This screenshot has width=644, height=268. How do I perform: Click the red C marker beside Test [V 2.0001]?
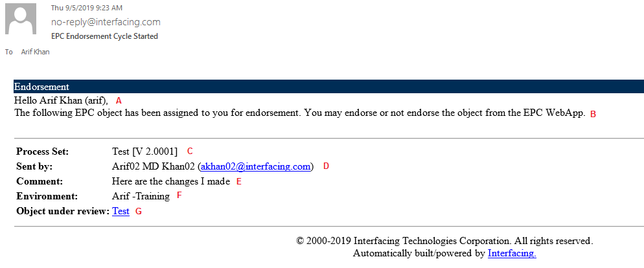click(x=190, y=151)
